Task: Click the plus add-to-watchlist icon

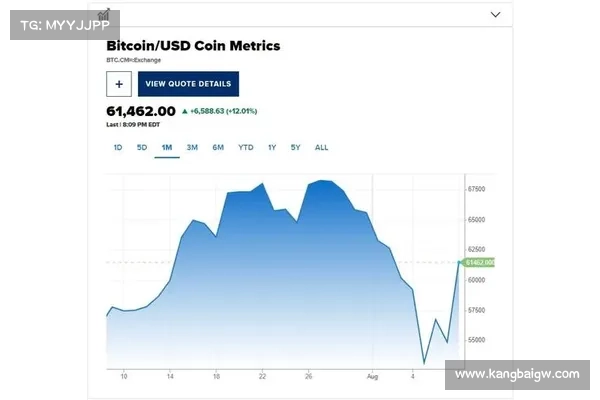Action: tap(119, 84)
